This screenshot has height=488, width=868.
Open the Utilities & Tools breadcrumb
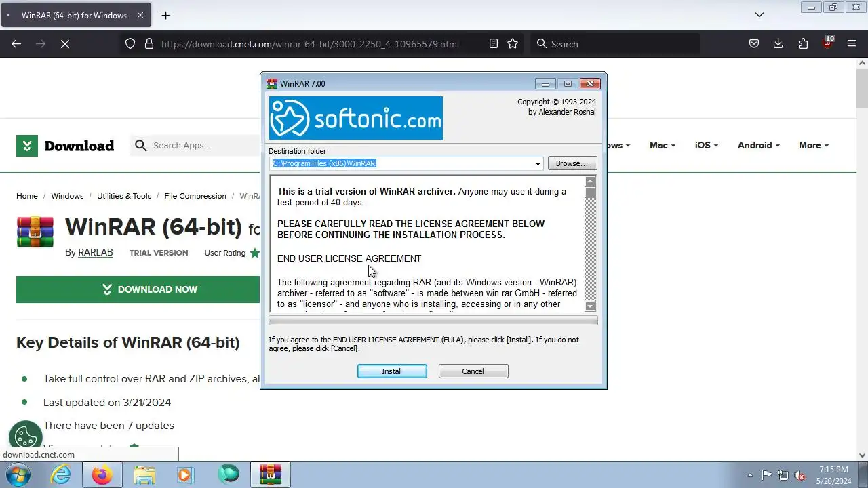coord(124,196)
